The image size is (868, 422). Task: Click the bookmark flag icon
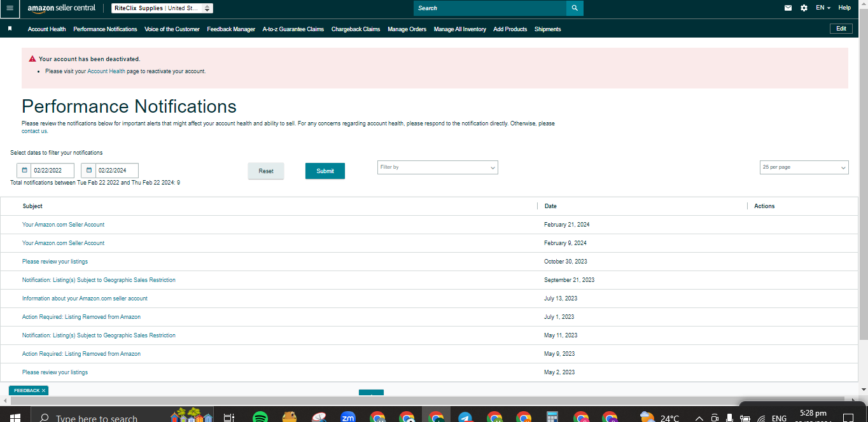(x=10, y=29)
